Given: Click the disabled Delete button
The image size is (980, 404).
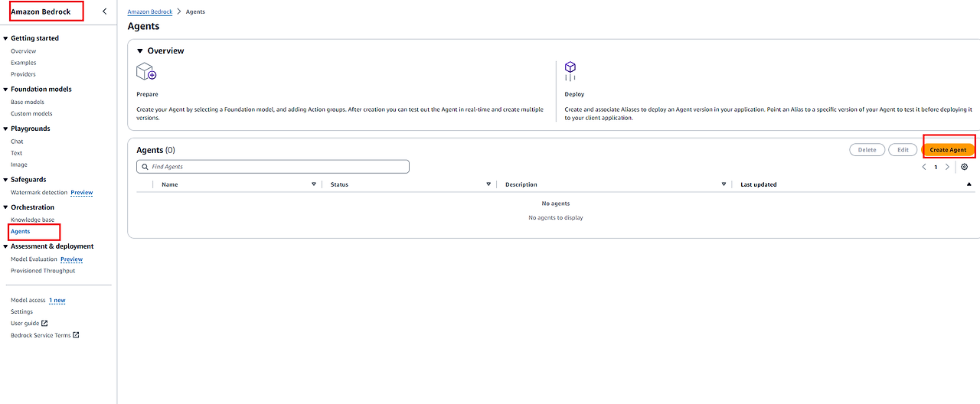Looking at the screenshot, I should (x=867, y=150).
